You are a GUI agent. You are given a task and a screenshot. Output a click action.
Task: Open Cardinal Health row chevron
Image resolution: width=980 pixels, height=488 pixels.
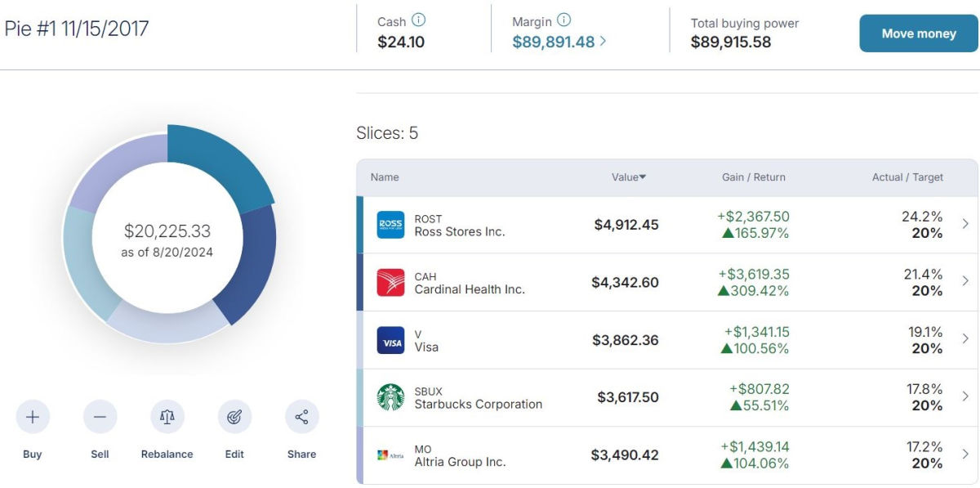click(964, 281)
